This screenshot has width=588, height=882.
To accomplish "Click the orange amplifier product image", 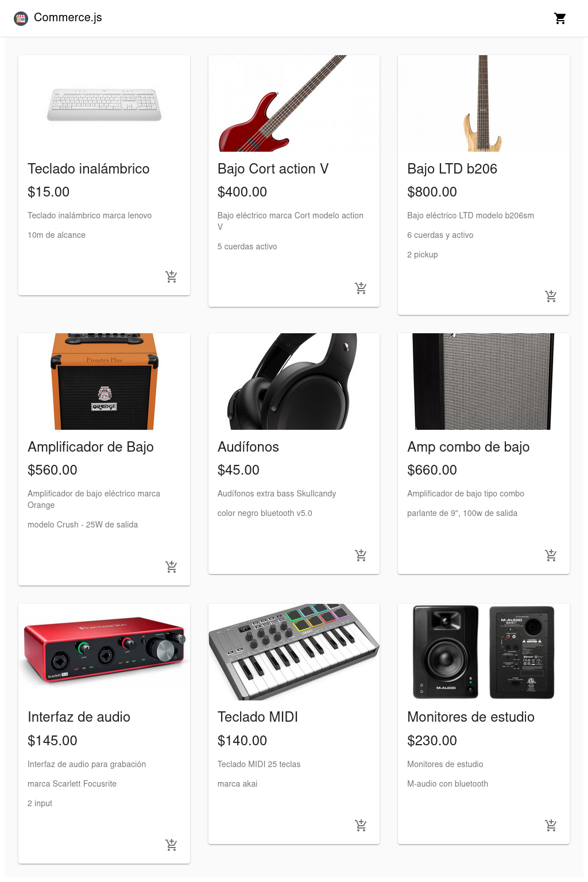I will (104, 382).
